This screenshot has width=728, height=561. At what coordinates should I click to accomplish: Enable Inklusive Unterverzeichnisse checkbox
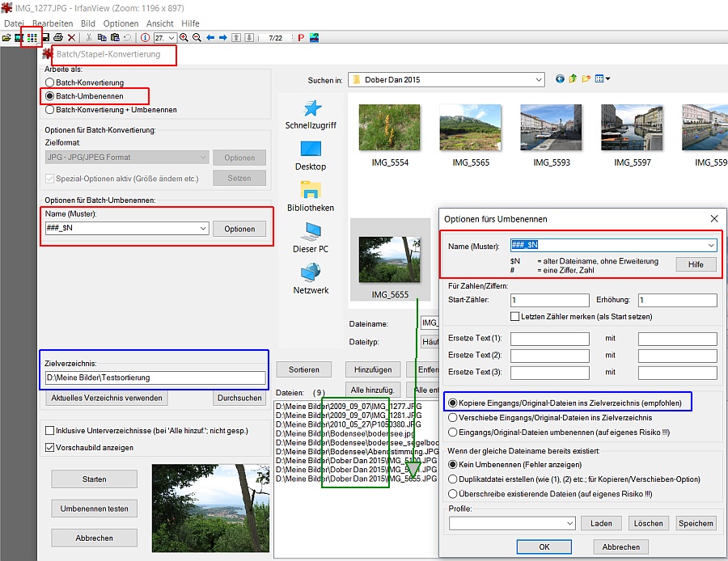pyautogui.click(x=50, y=431)
